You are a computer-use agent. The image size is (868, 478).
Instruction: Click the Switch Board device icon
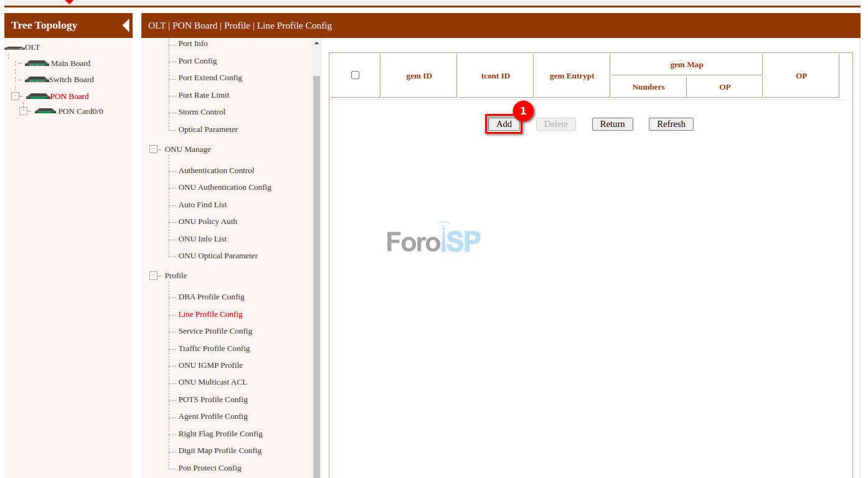[x=37, y=80]
